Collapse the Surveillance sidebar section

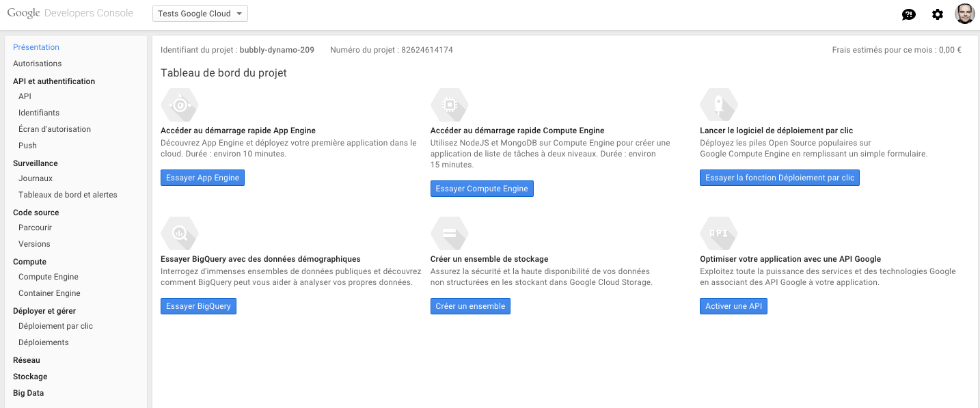coord(36,163)
